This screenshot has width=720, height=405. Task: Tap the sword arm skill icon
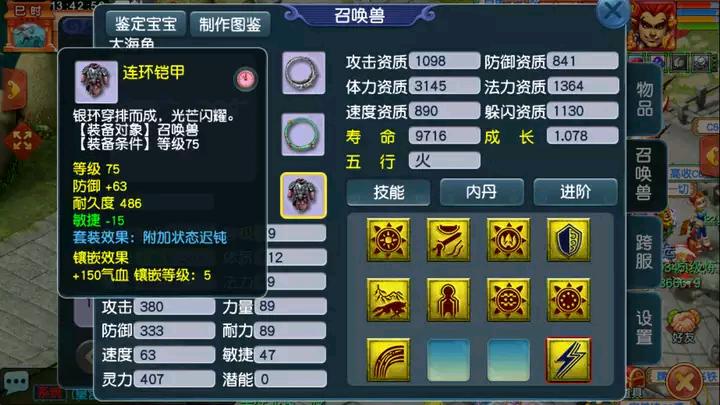click(448, 240)
